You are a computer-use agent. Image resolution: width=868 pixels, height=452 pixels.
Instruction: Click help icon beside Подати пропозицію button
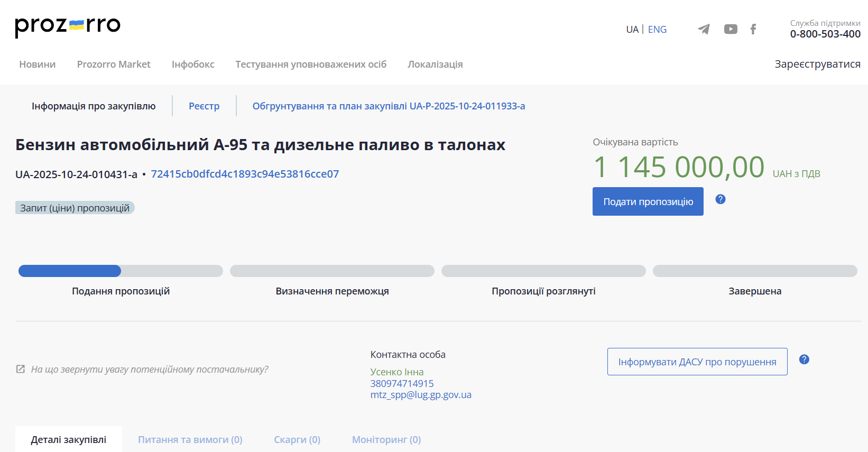[720, 199]
